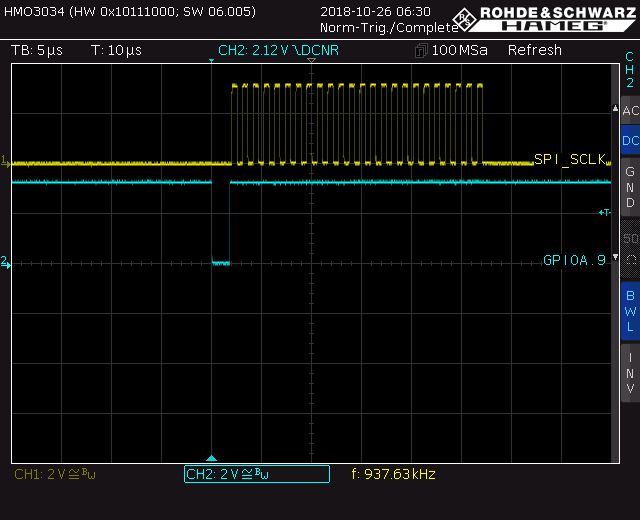The image size is (640, 520).
Task: Click the T: 10 µs trigger time readout
Action: click(x=116, y=50)
